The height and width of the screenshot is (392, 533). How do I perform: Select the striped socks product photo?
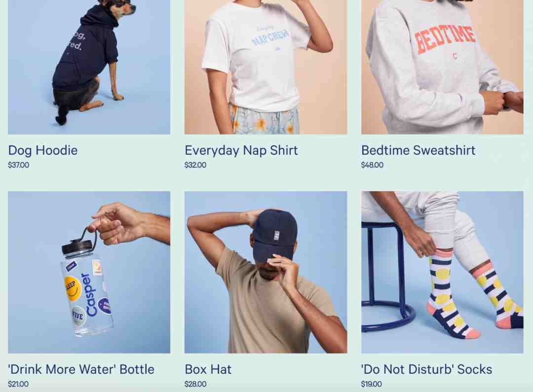tap(442, 272)
